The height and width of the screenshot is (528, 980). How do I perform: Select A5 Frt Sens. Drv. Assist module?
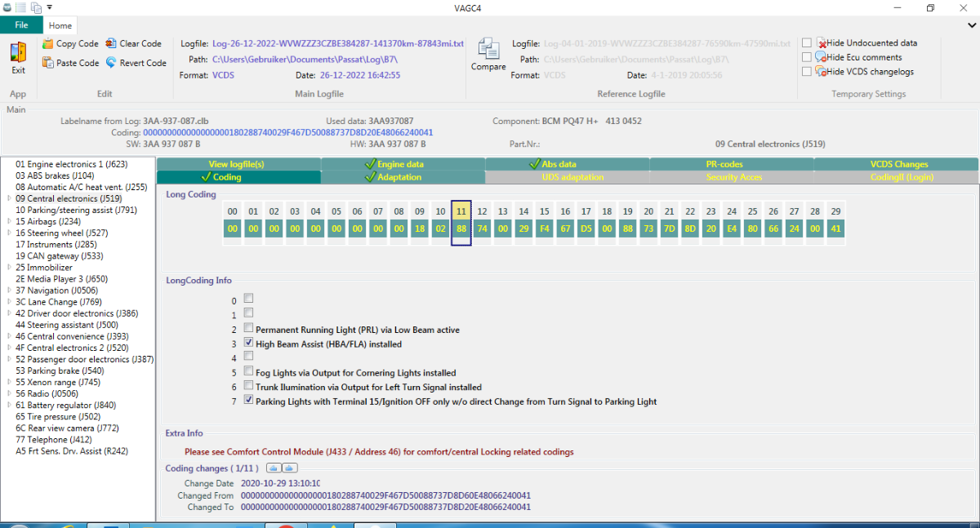72,450
